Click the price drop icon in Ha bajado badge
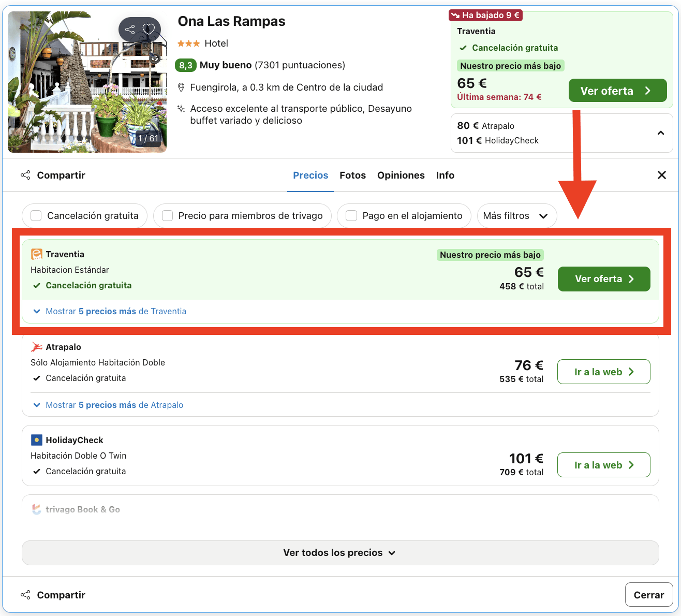Viewport: 681px width, 616px height. pyautogui.click(x=456, y=15)
